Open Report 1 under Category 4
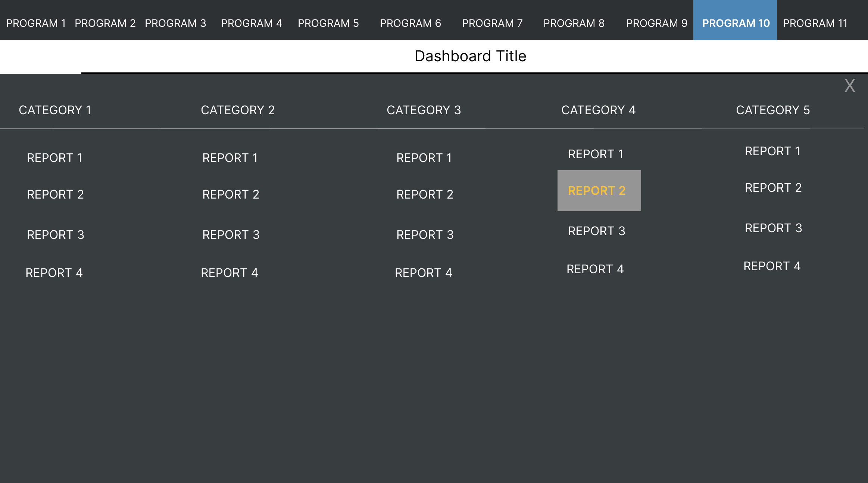The width and height of the screenshot is (868, 483). 596,154
